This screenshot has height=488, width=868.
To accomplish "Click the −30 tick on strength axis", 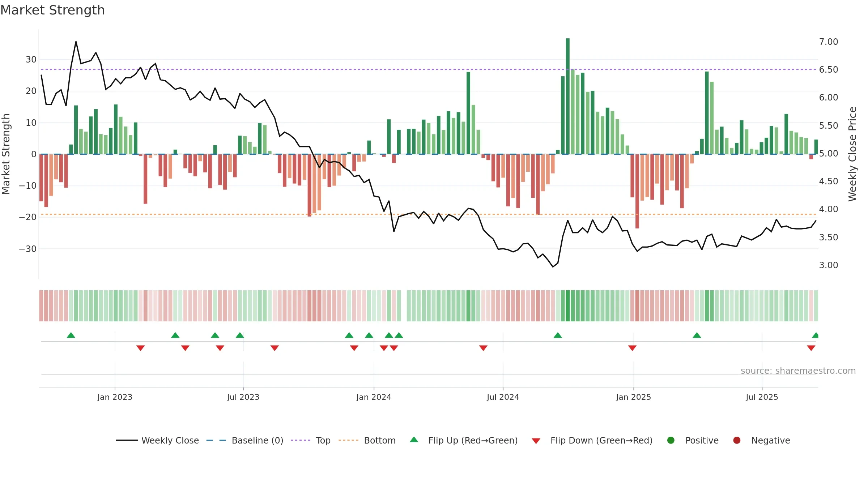I will [28, 249].
